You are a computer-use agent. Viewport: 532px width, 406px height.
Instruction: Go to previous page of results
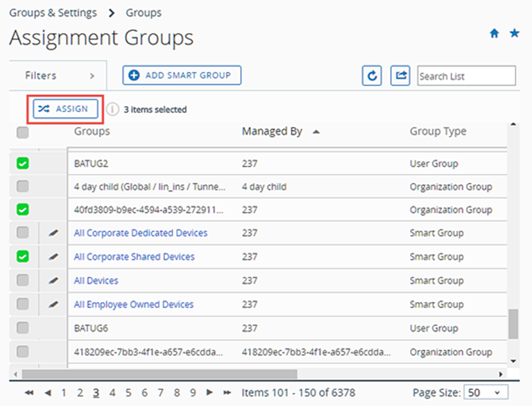(48, 393)
